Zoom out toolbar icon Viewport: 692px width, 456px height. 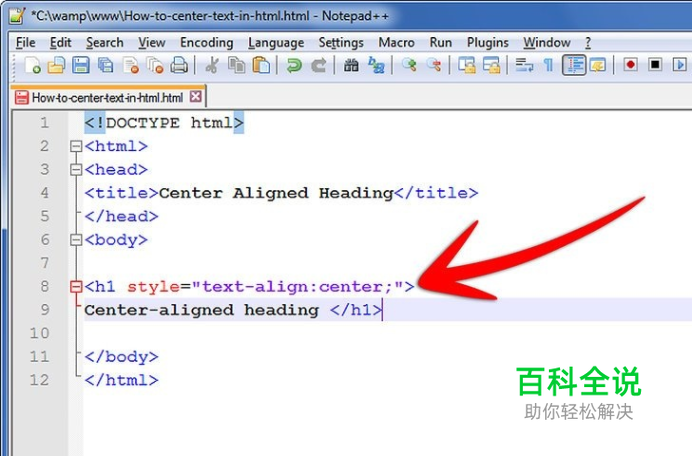pyautogui.click(x=434, y=66)
